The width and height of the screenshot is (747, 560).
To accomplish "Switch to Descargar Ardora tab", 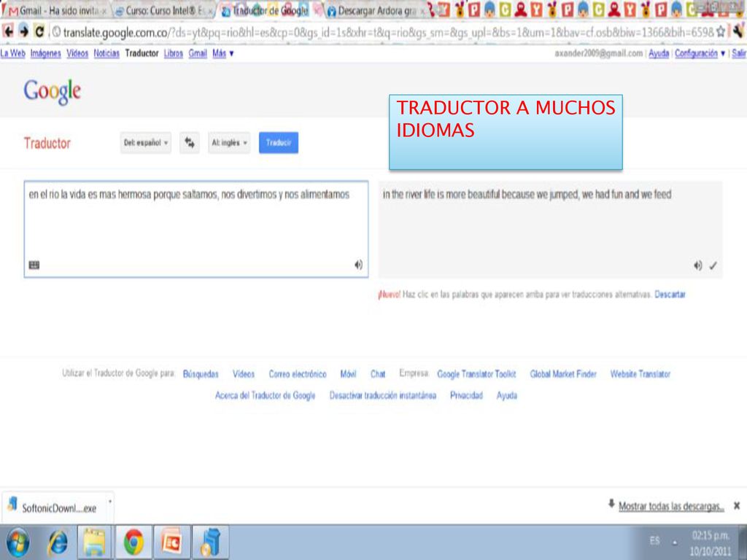I will point(376,10).
